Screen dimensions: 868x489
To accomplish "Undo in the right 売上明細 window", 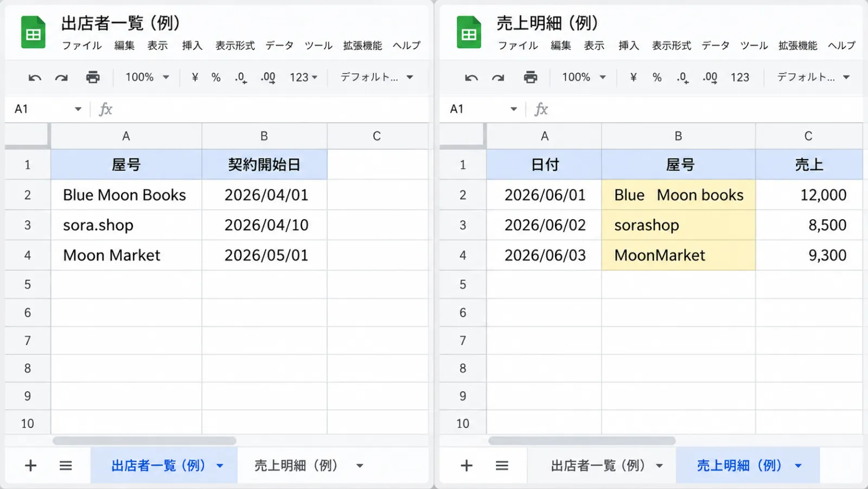I will (471, 78).
